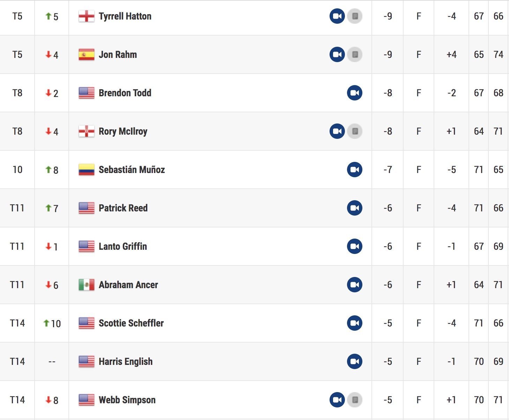The height and width of the screenshot is (420, 509).
Task: Open the Rory McIlroy player link
Action: [123, 132]
